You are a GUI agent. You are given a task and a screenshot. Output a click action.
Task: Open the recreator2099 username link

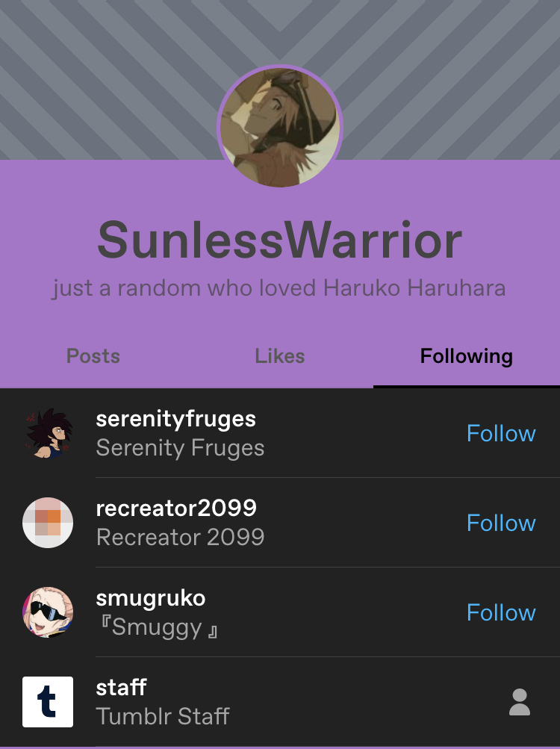tap(176, 509)
